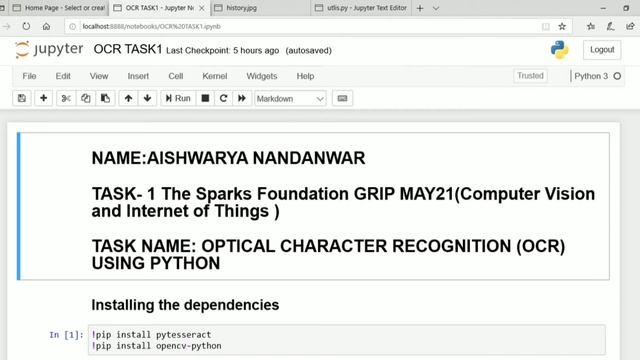The height and width of the screenshot is (360, 640).
Task: Toggle reading view icon in address bar
Action: [545, 27]
